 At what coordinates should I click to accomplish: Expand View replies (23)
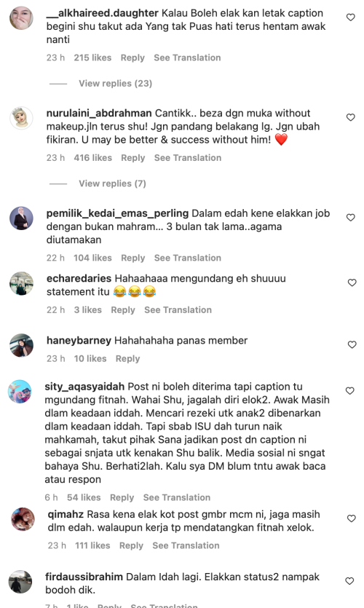coord(115,83)
